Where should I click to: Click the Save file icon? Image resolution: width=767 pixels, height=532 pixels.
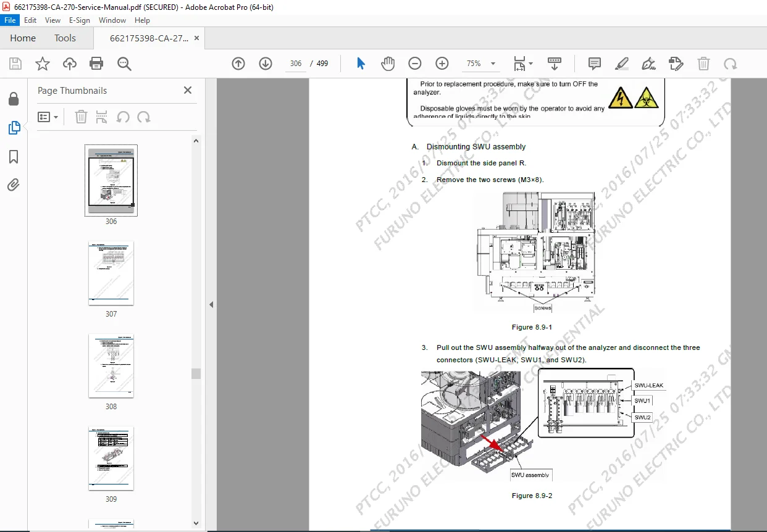point(15,64)
